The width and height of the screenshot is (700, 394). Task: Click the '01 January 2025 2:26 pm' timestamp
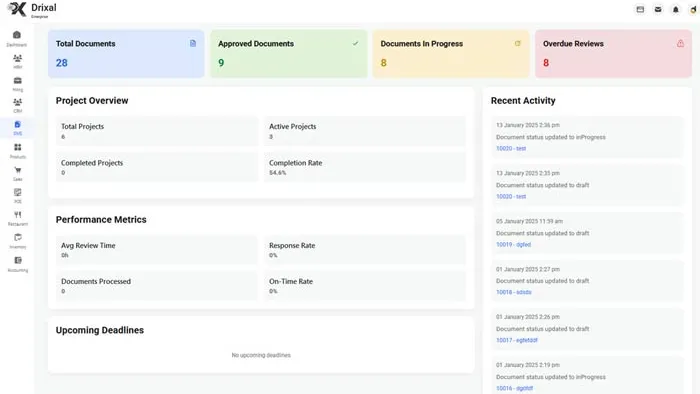click(528, 317)
